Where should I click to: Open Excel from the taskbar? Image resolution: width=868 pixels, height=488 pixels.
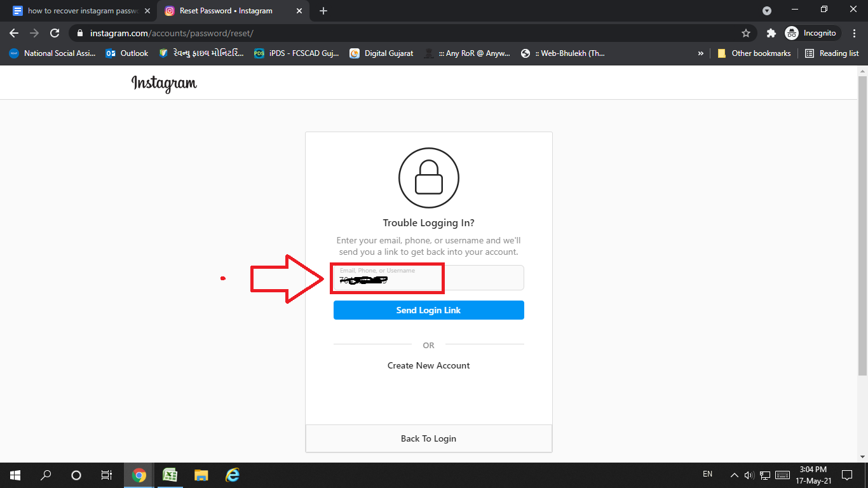170,475
